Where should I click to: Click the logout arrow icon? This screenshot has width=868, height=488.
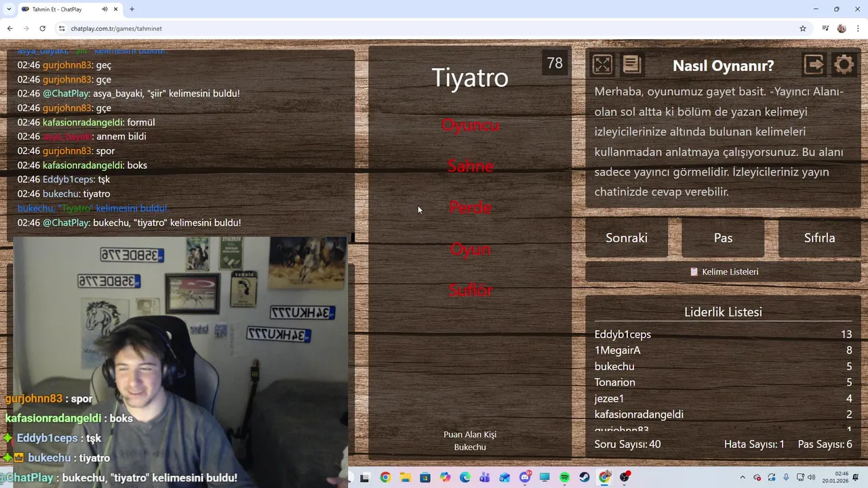click(x=814, y=64)
